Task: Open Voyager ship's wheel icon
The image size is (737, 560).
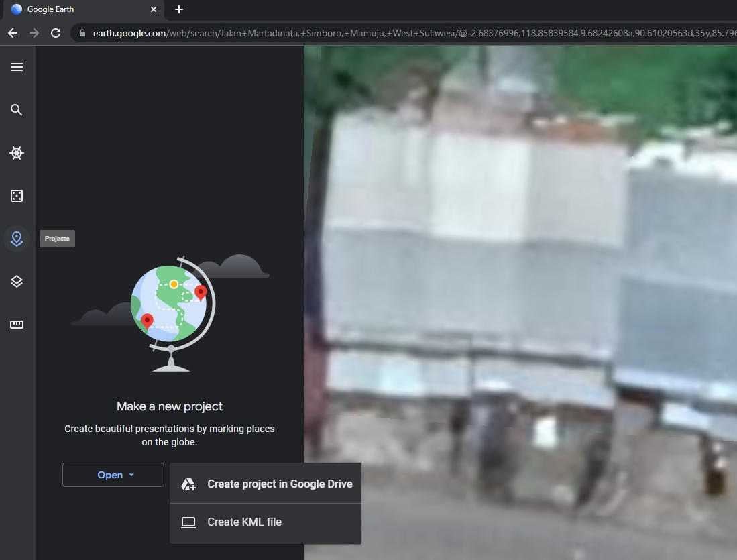Action: tap(17, 153)
